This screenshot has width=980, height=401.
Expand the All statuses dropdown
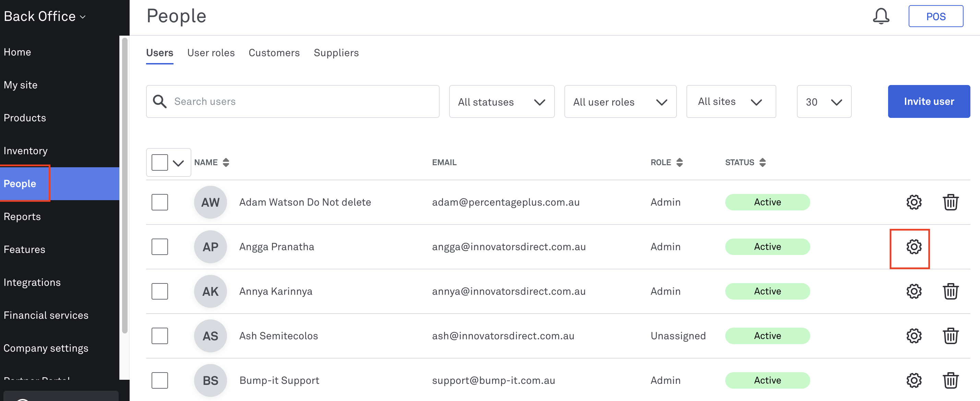click(501, 101)
